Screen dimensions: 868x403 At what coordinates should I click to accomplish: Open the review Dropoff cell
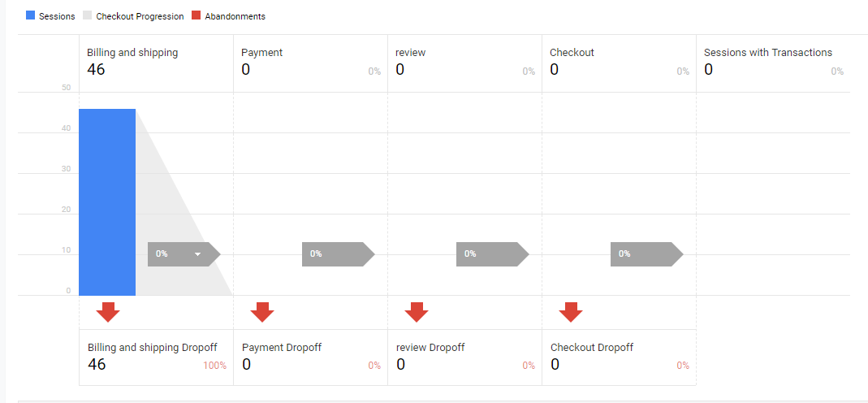tap(465, 357)
